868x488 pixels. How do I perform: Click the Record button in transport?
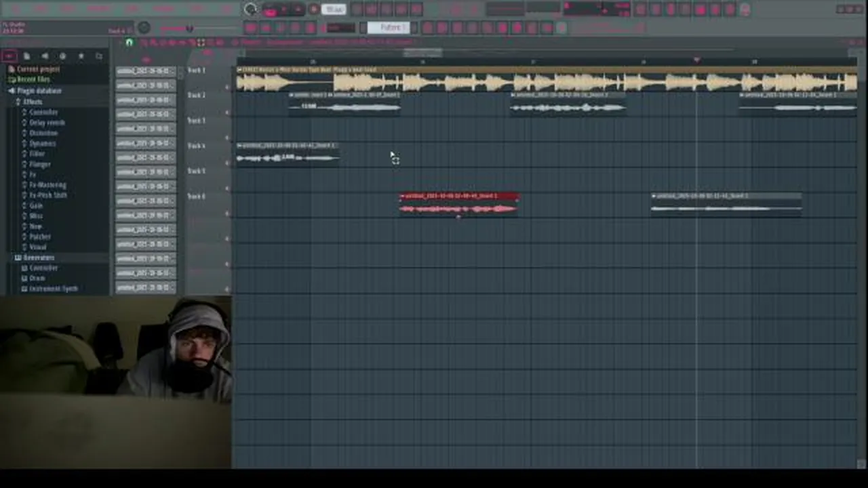click(313, 9)
